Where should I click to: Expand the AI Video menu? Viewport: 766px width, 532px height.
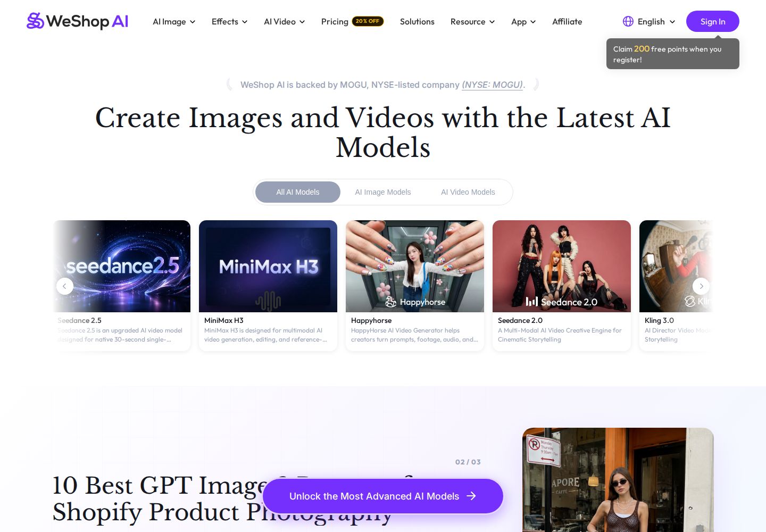pos(285,22)
